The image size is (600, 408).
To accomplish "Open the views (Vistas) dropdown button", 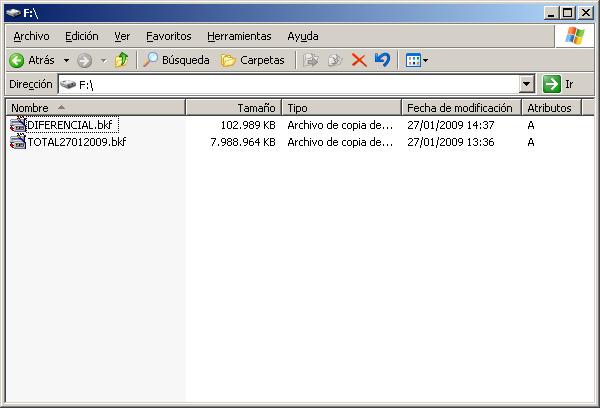I will (416, 60).
